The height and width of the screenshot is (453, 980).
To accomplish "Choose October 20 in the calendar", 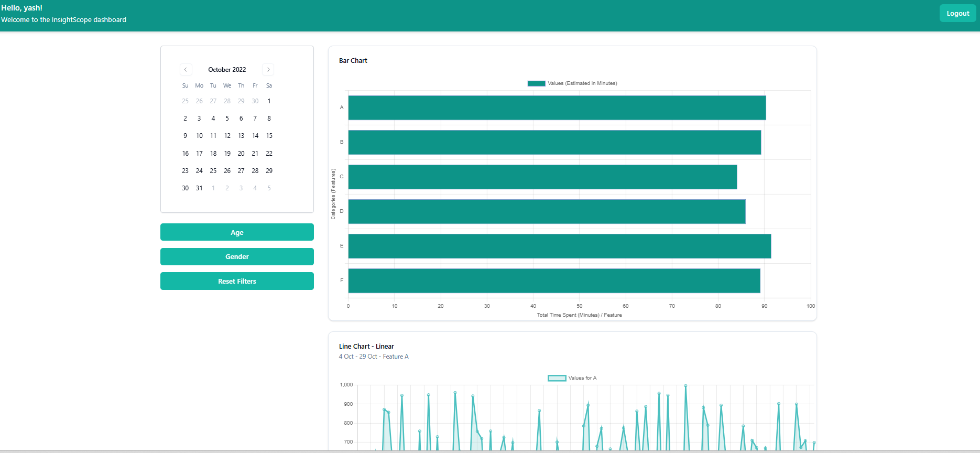I will [x=241, y=154].
